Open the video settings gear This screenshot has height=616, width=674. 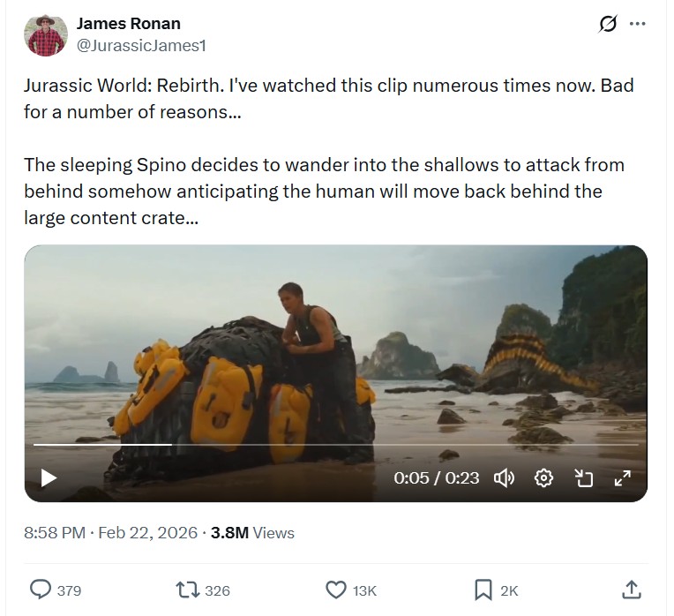[x=544, y=477]
